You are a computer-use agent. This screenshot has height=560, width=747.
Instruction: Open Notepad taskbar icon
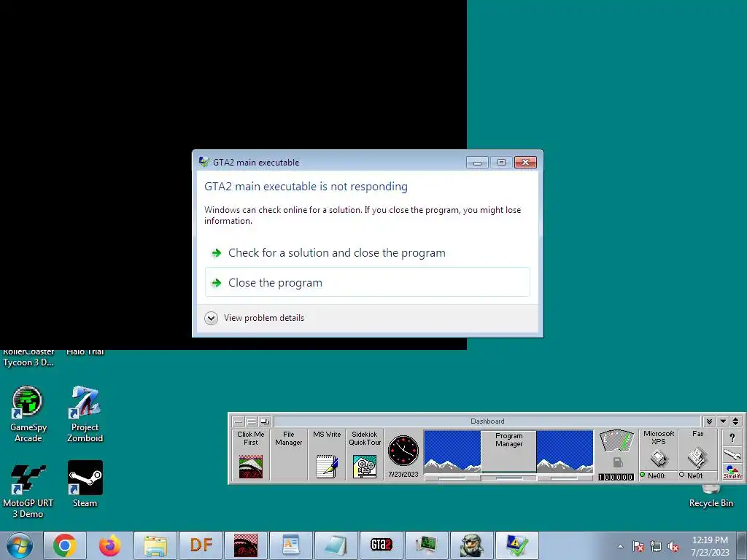336,545
